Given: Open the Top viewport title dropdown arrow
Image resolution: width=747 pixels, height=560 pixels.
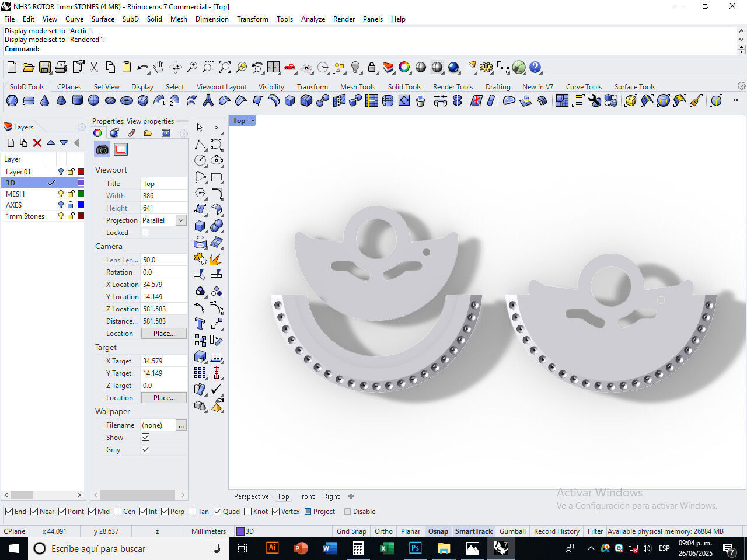Looking at the screenshot, I should (x=253, y=121).
